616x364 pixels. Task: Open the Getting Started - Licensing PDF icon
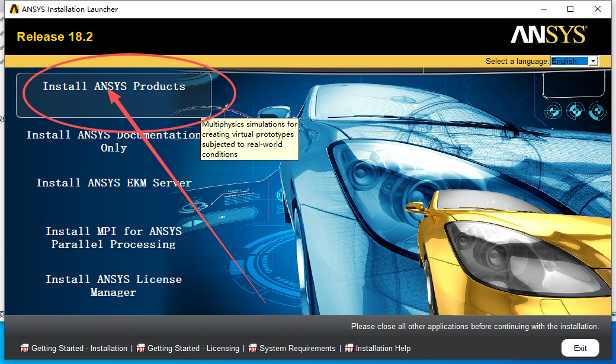(x=141, y=348)
